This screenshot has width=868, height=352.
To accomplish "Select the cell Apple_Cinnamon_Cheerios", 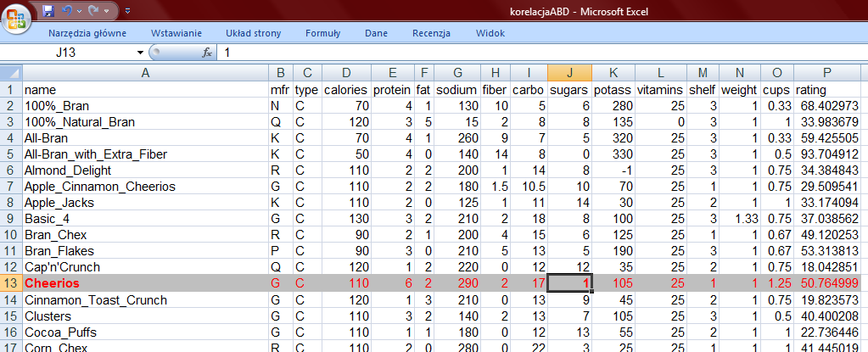I will tap(146, 187).
